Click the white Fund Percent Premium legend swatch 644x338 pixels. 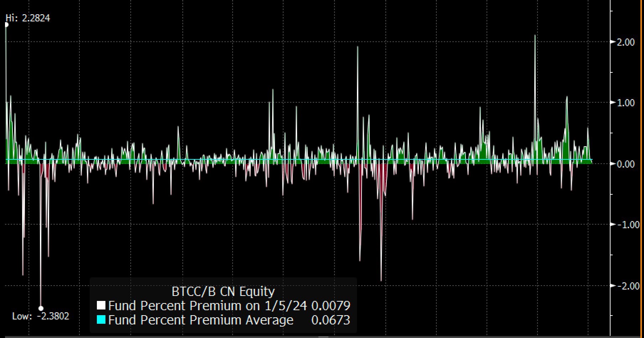[x=101, y=306]
